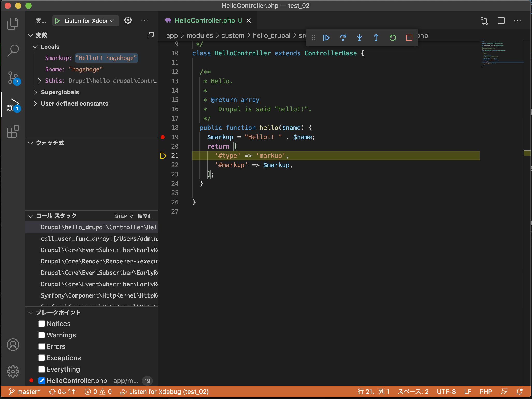Open the Extensions view
This screenshot has width=532, height=399.
coord(13,132)
